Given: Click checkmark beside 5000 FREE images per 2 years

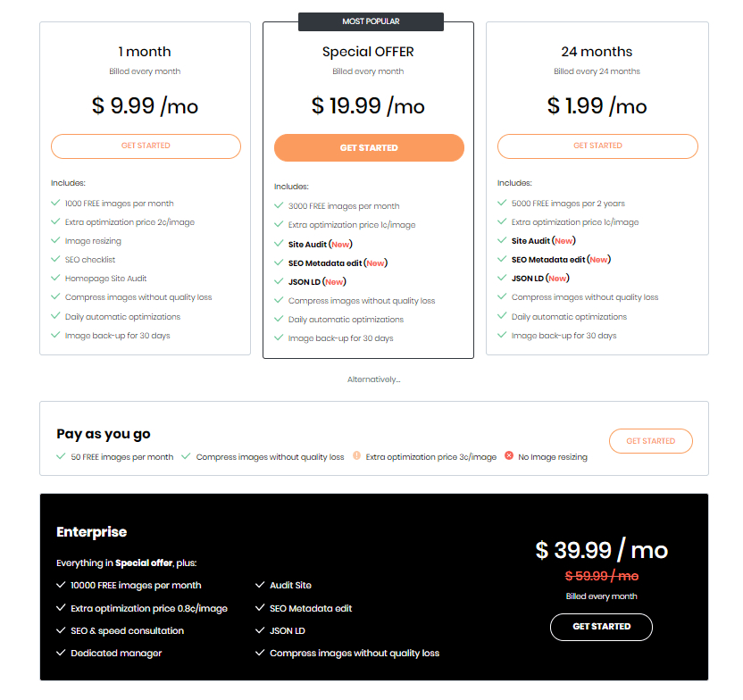Looking at the screenshot, I should (502, 204).
